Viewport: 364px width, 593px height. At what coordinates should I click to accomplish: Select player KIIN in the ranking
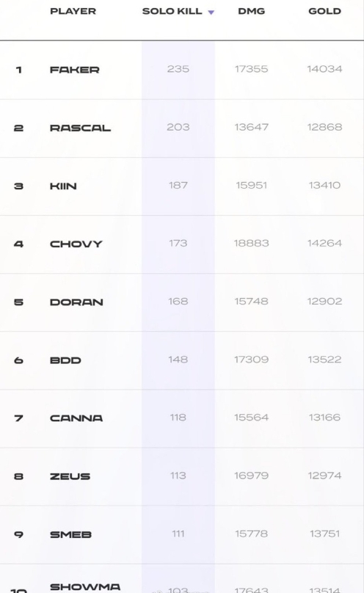coord(63,186)
